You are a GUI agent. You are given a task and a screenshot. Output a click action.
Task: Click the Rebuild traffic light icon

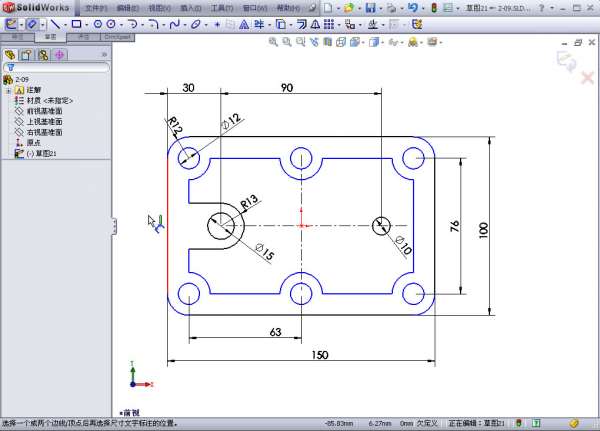433,7
